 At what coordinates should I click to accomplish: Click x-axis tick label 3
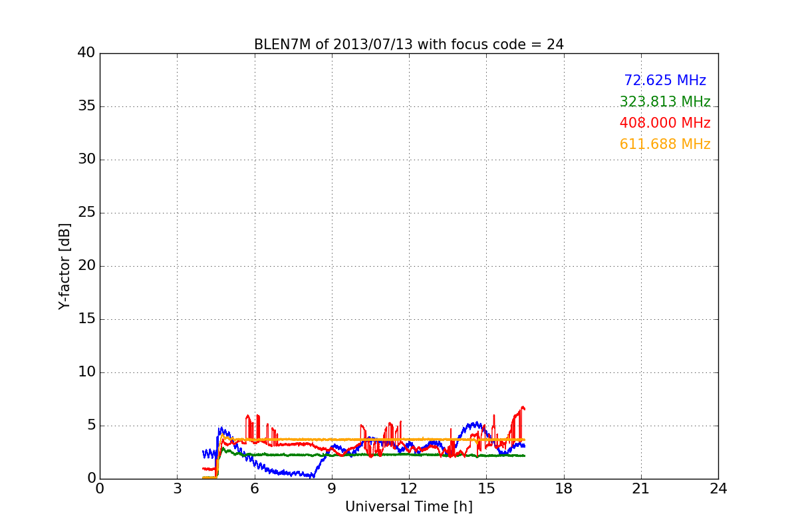pos(177,489)
